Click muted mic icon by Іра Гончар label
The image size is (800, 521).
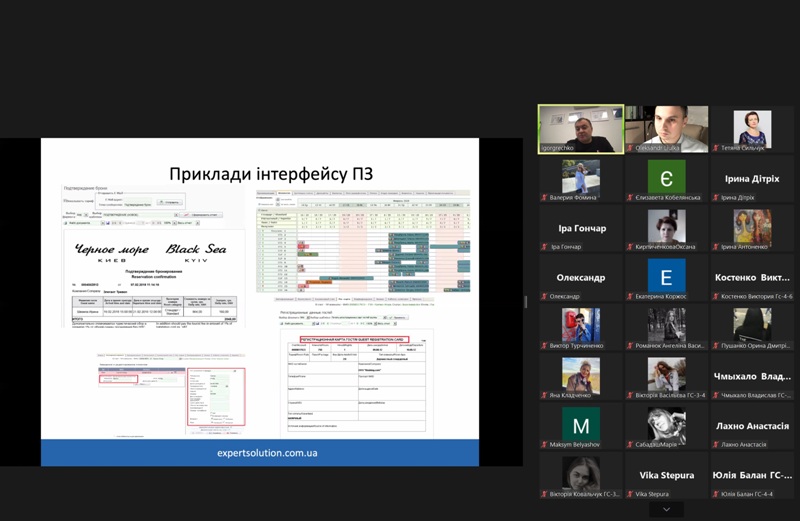[545, 247]
